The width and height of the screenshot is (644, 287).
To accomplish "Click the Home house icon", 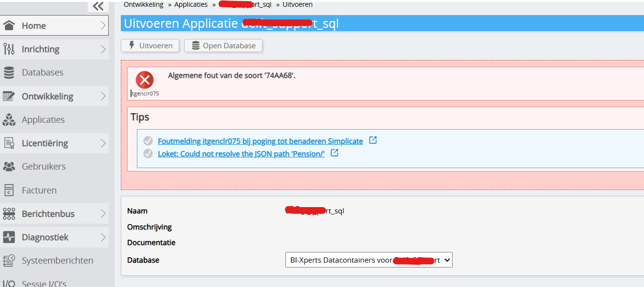I will click(x=9, y=26).
